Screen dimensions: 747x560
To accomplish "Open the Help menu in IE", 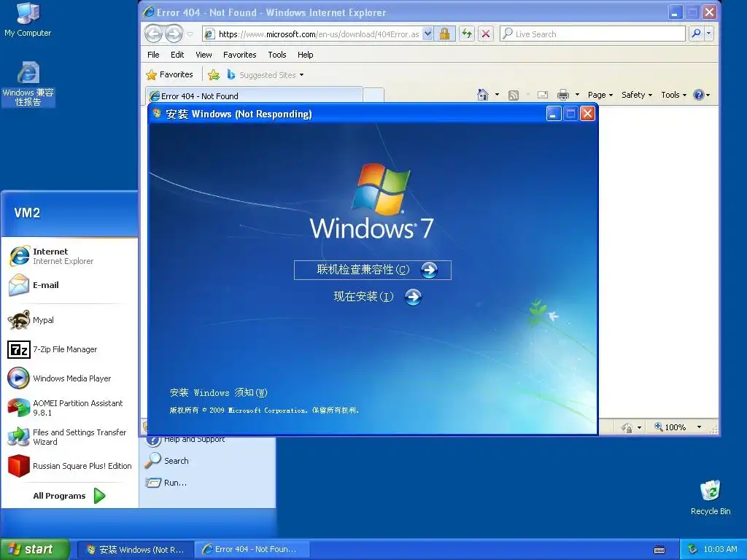I will pyautogui.click(x=306, y=55).
